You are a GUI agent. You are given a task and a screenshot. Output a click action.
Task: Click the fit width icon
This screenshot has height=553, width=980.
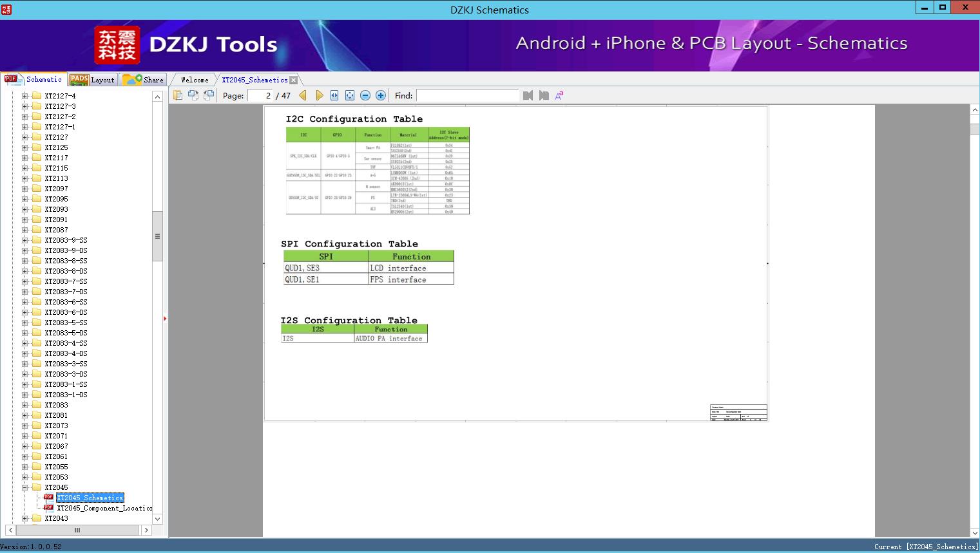point(334,95)
